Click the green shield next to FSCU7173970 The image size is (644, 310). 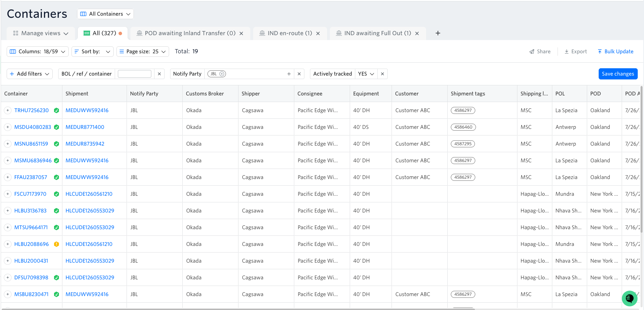coord(56,194)
